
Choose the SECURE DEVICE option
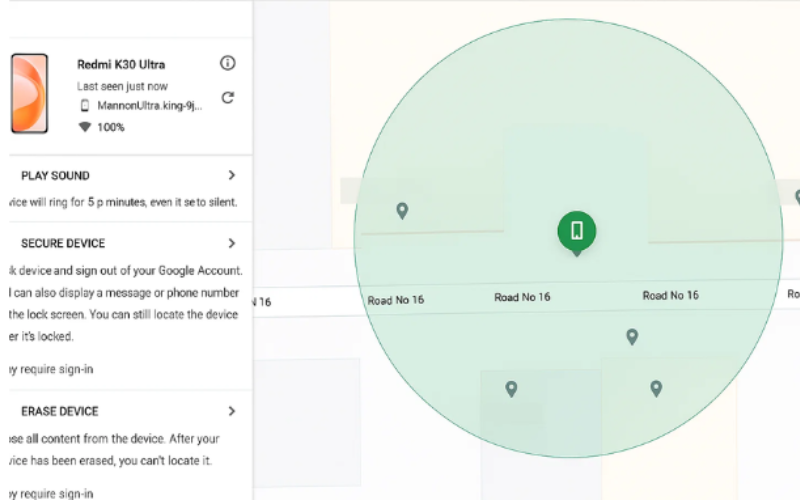point(63,243)
